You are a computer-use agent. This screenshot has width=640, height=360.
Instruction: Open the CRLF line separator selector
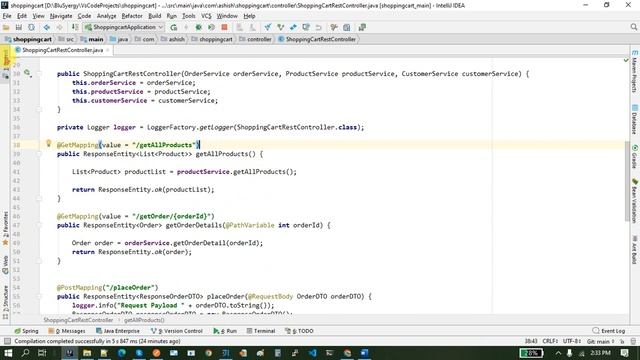tap(550, 341)
